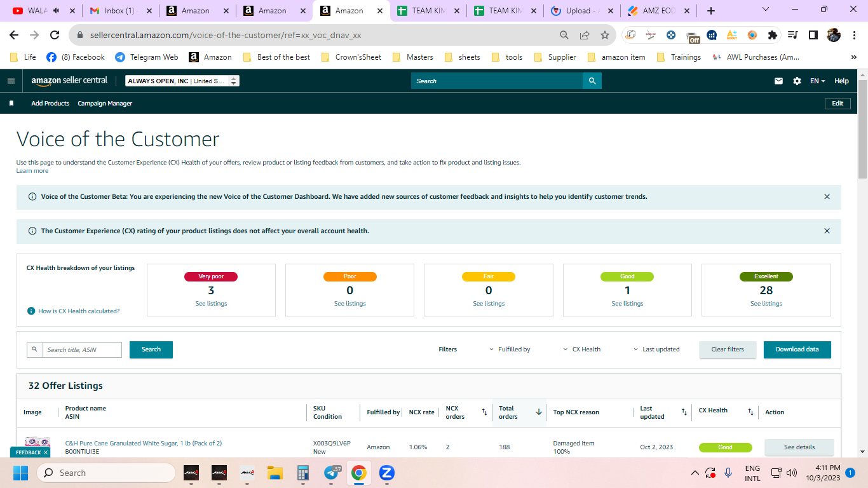Open Seller Central settings gear

pos(797,81)
